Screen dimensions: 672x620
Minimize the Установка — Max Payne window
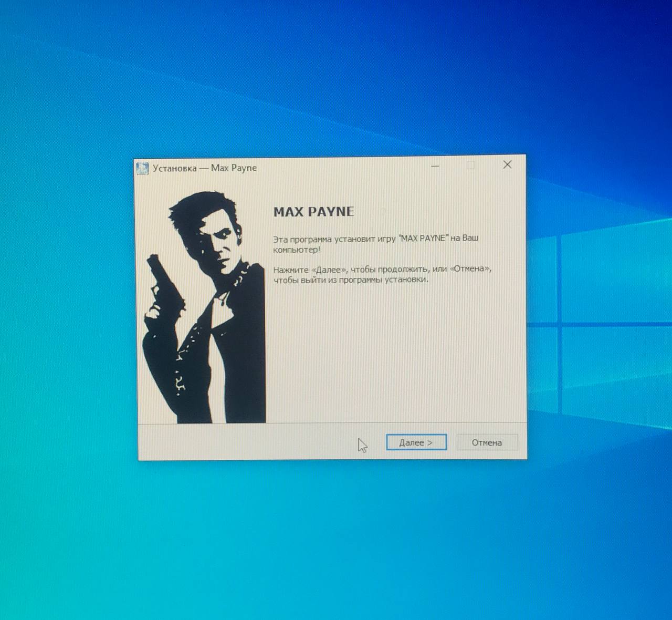[x=435, y=166]
